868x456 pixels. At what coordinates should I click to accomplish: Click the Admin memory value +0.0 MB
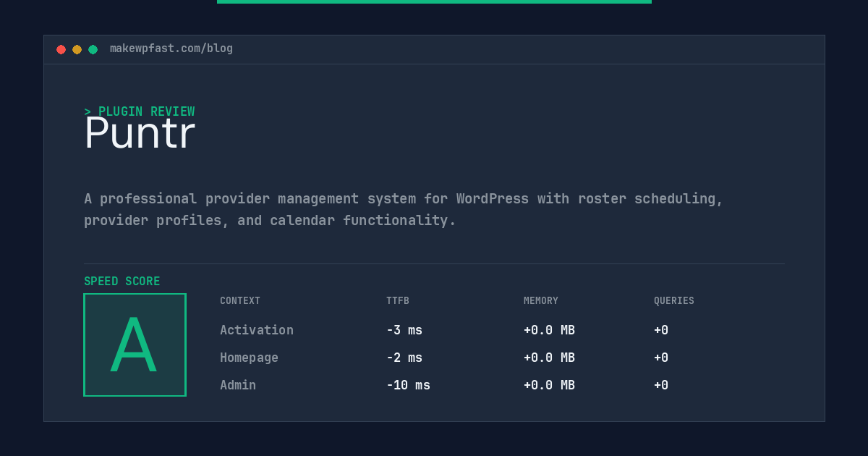[549, 385]
